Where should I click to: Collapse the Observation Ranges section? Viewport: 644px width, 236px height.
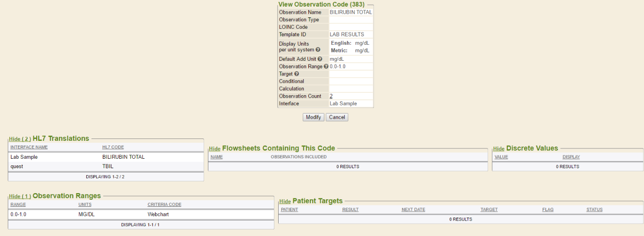(20, 196)
